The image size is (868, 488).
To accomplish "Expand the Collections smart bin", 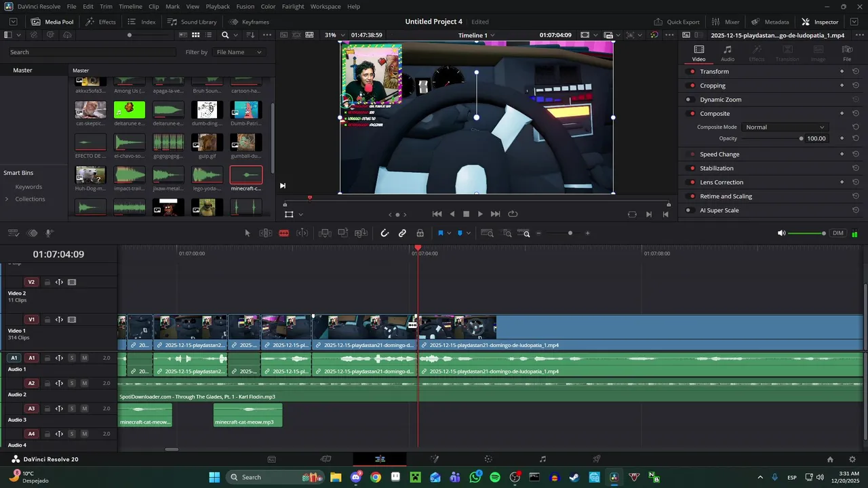I will point(7,199).
